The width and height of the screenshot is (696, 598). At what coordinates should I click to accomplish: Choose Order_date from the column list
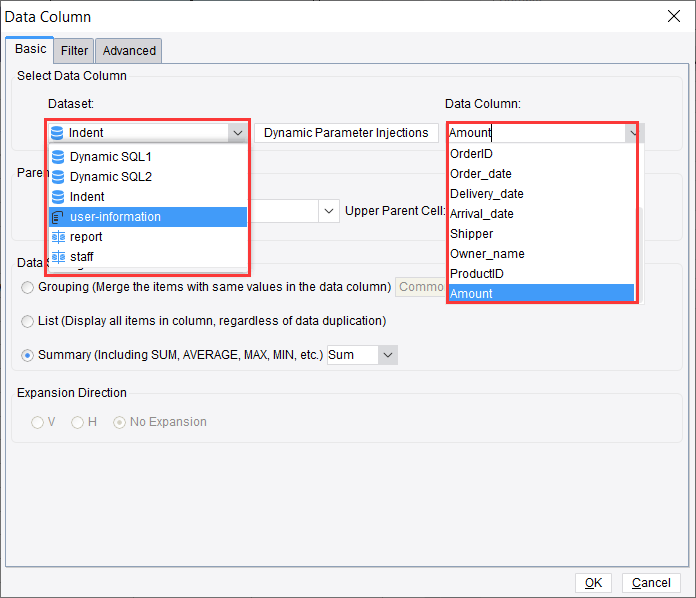(480, 174)
